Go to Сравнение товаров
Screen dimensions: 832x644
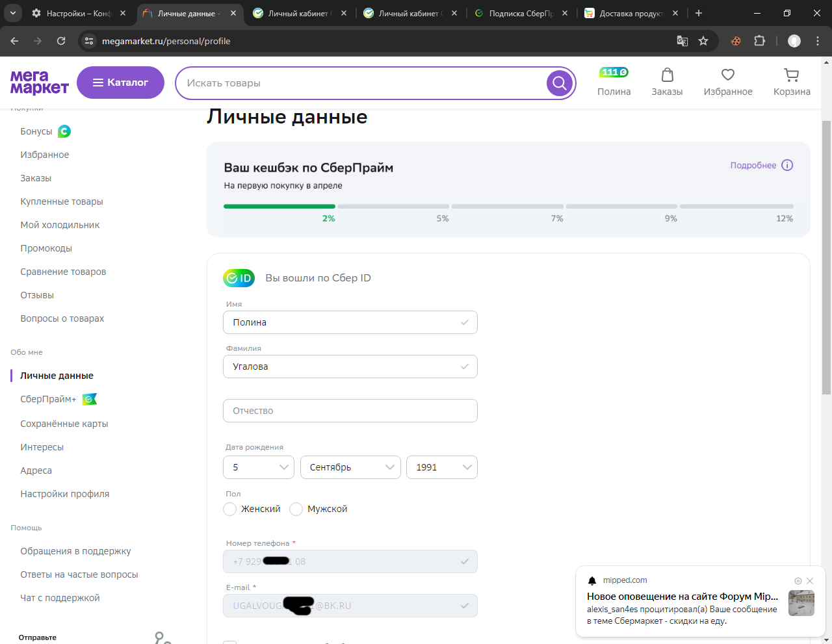point(63,272)
